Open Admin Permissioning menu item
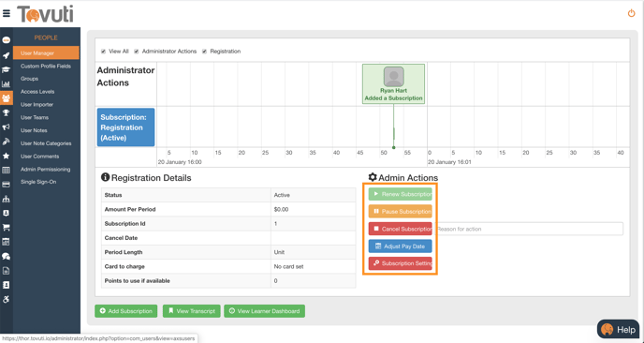Viewport: 644px width, 343px height. pyautogui.click(x=46, y=169)
